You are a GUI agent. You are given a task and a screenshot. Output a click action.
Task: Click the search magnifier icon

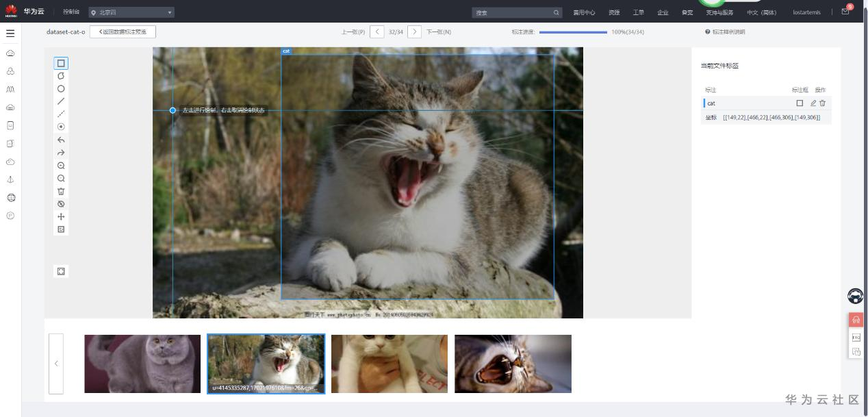tap(557, 12)
